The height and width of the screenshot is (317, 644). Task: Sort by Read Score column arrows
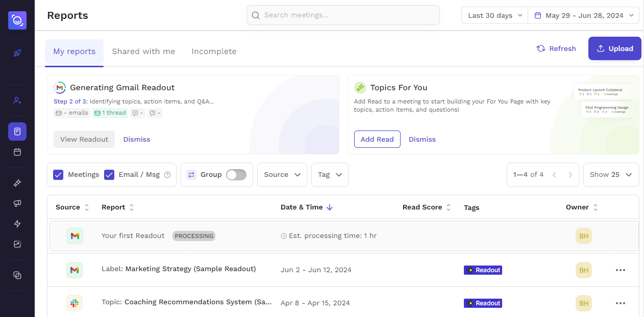tap(449, 207)
